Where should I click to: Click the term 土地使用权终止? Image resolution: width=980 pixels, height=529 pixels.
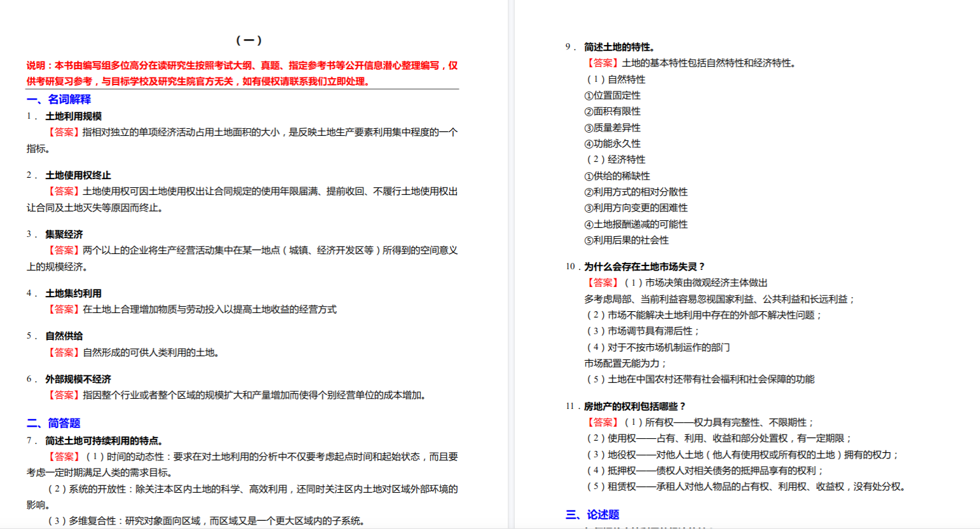(x=78, y=175)
